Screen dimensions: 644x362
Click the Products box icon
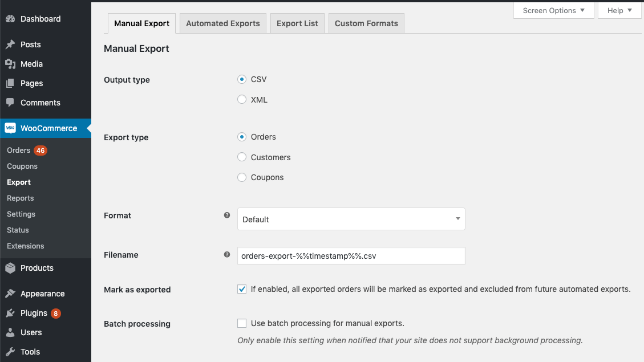[10, 268]
